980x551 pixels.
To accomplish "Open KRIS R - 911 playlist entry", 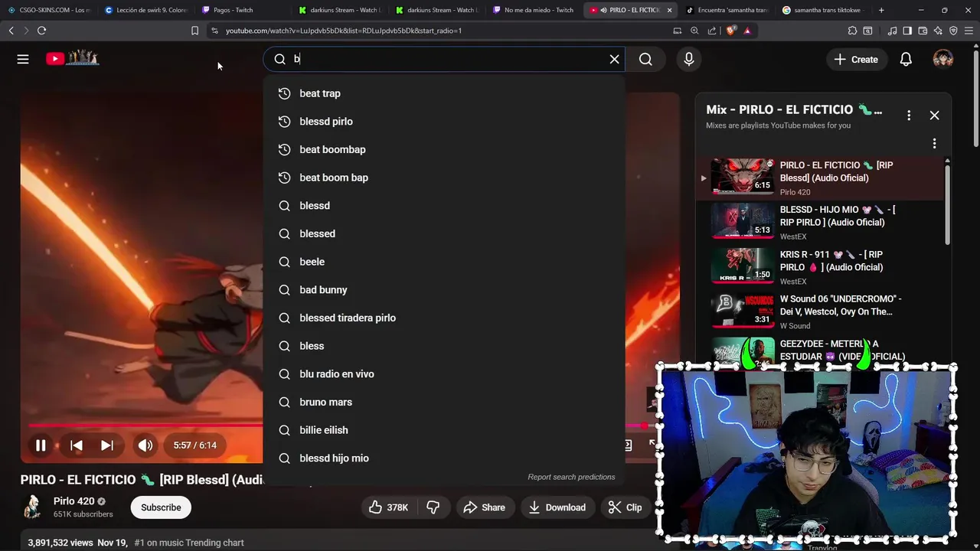I will [819, 266].
